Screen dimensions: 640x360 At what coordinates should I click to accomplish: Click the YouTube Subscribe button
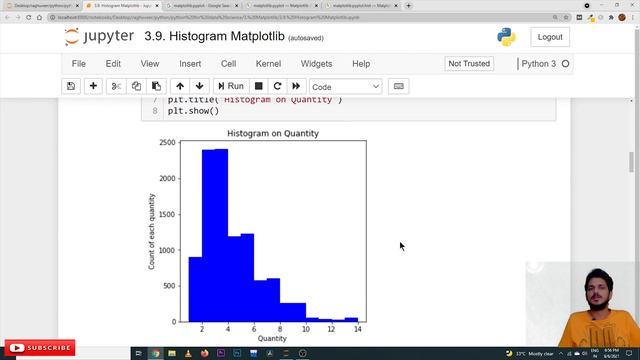click(x=40, y=348)
